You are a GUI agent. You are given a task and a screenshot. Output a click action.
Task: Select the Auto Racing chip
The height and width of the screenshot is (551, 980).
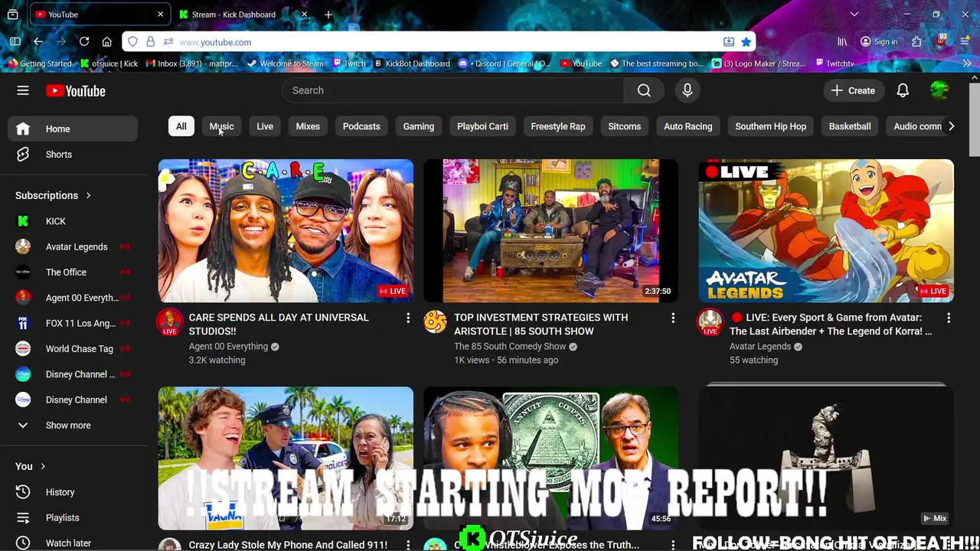[688, 126]
